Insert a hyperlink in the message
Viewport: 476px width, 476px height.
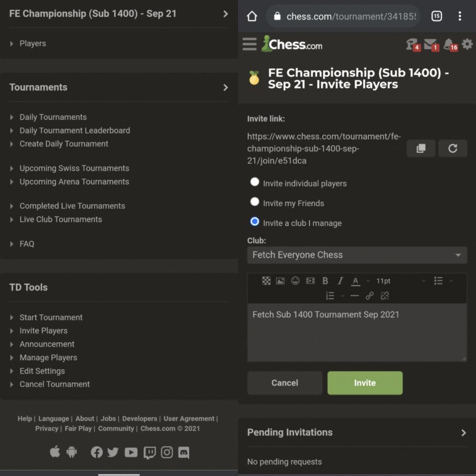(369, 296)
